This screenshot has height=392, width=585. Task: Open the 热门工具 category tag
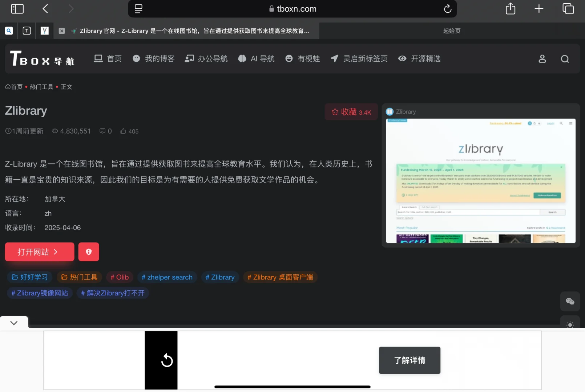point(79,277)
